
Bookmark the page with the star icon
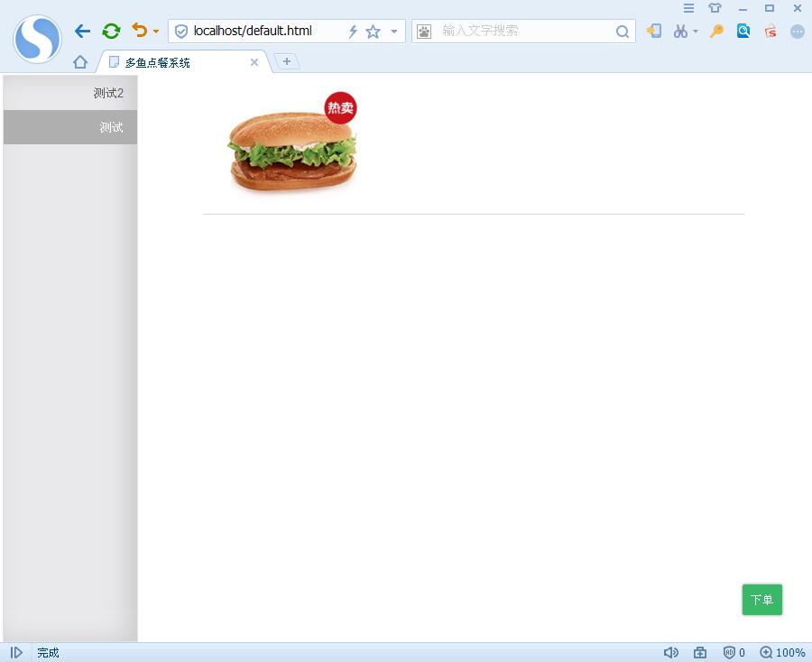373,32
